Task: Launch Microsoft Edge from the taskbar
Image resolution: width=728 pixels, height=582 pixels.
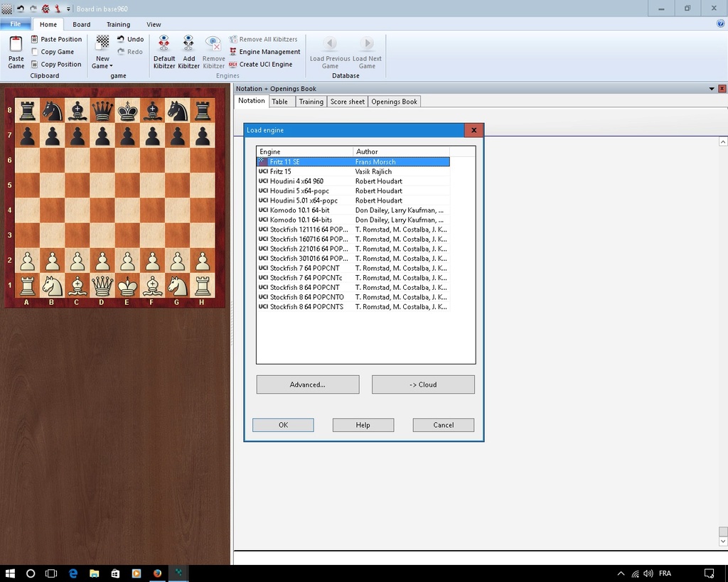Action: click(x=73, y=573)
